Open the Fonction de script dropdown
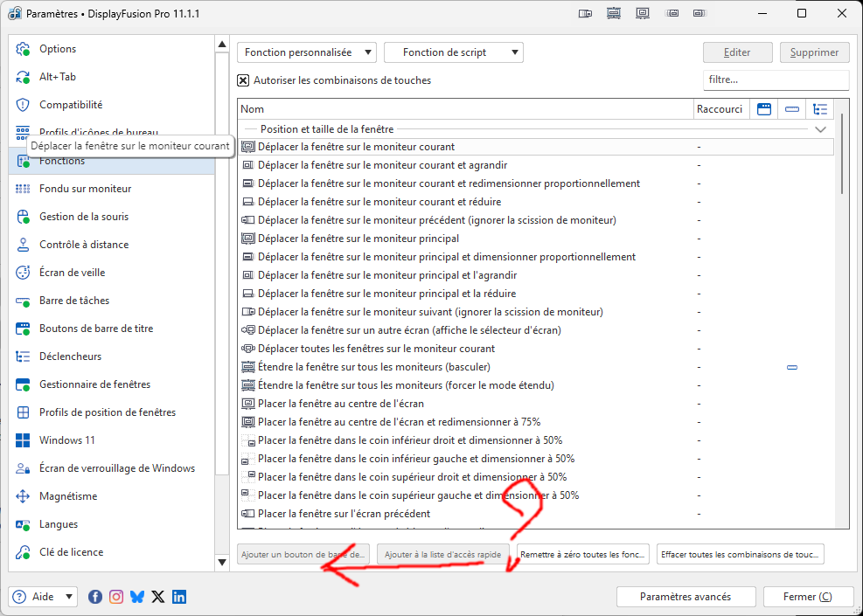 pyautogui.click(x=453, y=52)
